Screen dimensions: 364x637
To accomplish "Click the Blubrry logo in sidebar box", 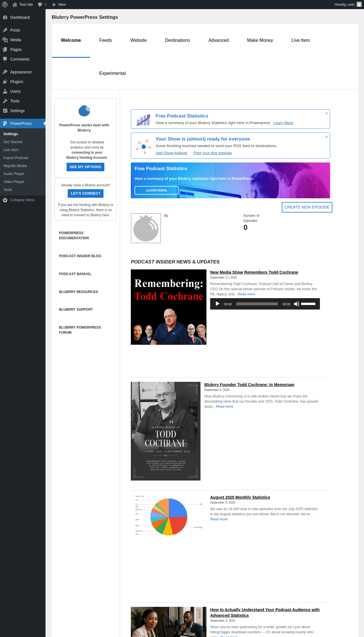I will pos(84,111).
